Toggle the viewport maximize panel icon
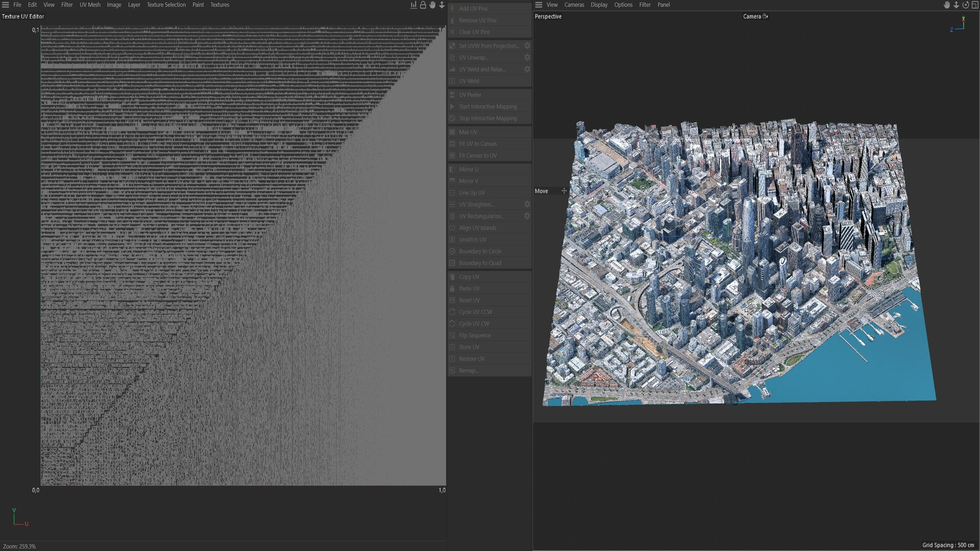Viewport: 980px width, 551px height. [975, 5]
